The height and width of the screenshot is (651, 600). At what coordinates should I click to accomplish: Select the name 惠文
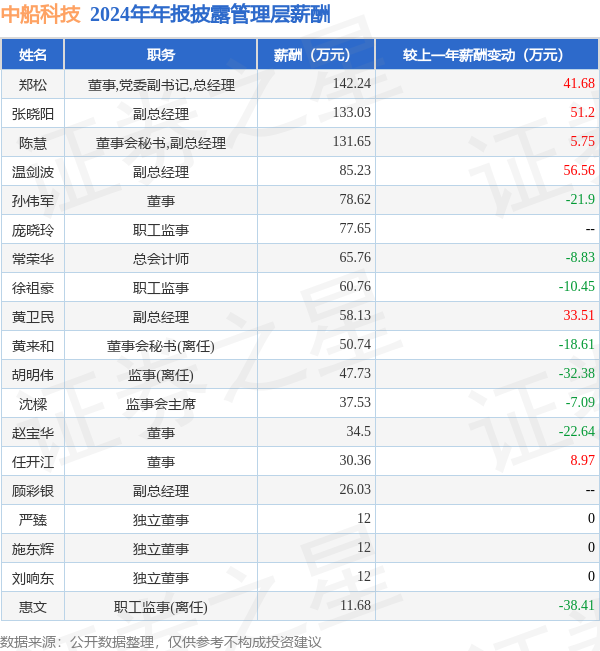(33, 607)
